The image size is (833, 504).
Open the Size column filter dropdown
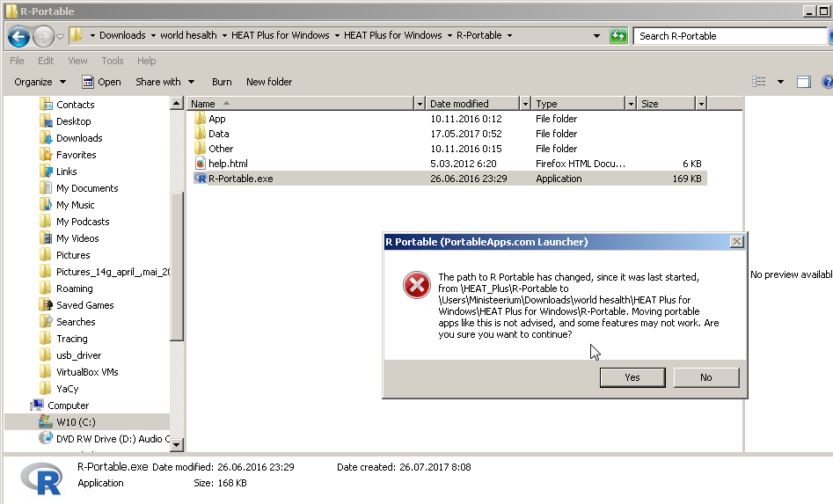pos(701,104)
